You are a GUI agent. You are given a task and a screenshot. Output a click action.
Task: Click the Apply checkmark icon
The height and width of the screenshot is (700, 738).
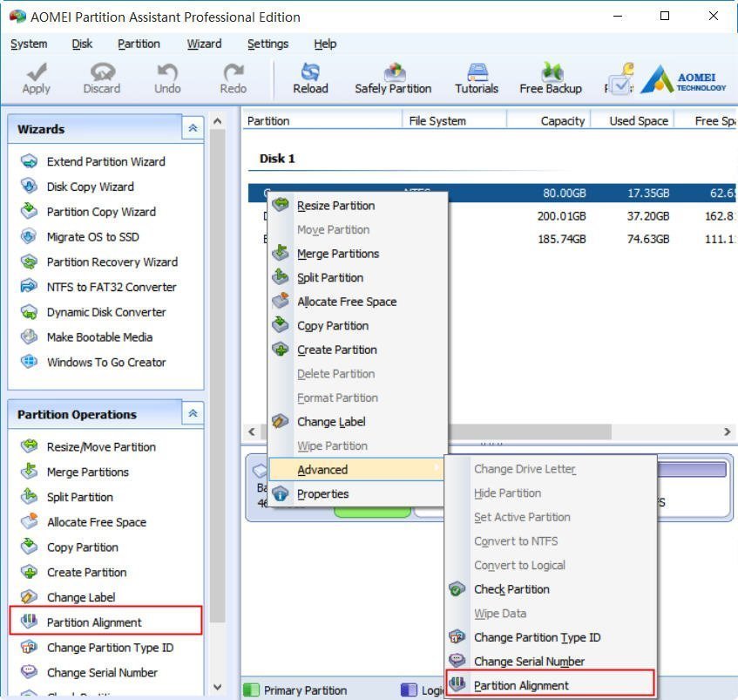[37, 71]
